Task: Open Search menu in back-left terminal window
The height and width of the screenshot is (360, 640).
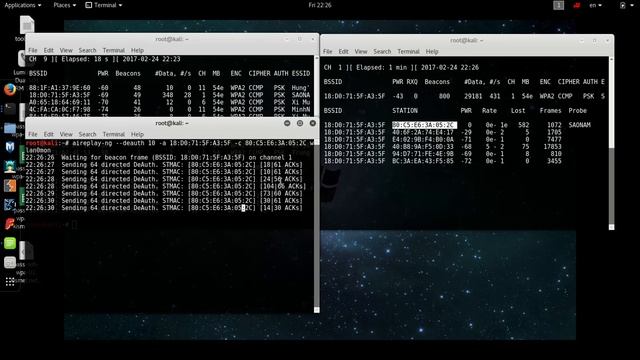Action: point(87,50)
